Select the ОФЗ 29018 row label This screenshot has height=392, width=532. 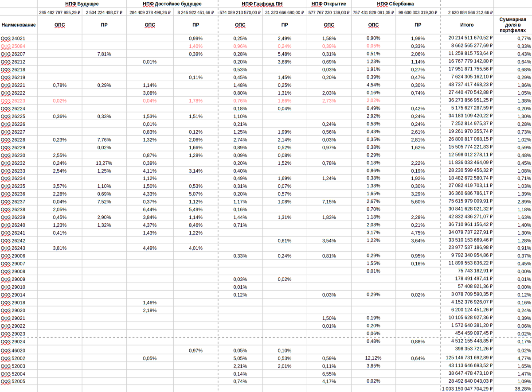pos(13,303)
